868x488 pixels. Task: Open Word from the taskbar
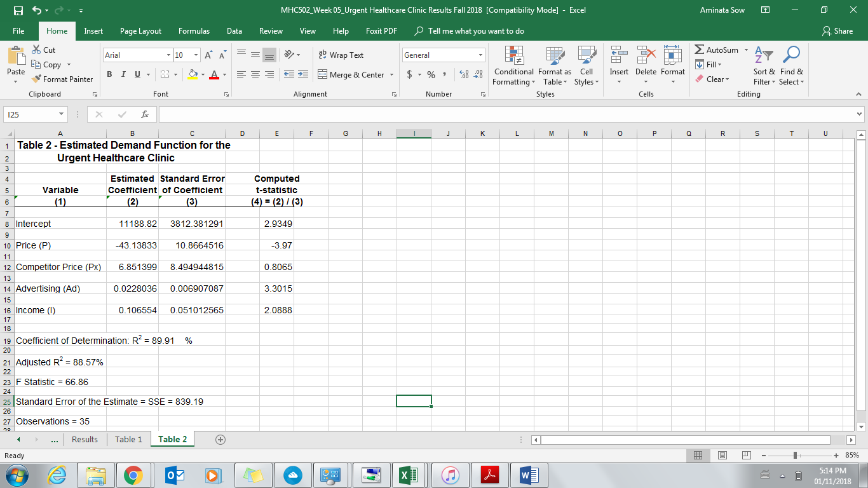[x=529, y=475]
